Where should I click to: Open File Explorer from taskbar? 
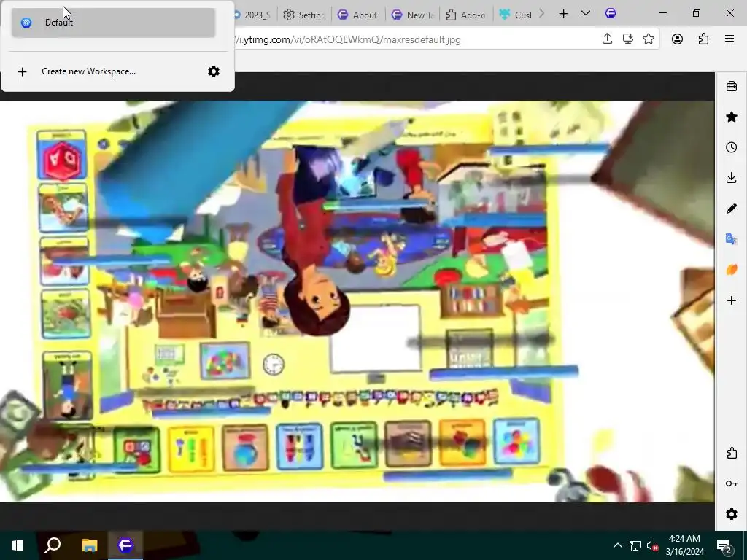[89, 545]
